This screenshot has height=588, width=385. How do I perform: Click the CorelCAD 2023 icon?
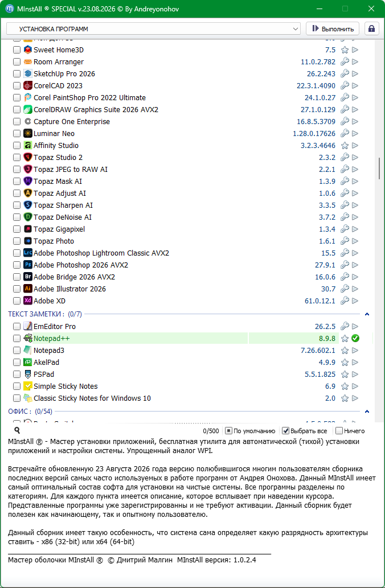[x=28, y=86]
